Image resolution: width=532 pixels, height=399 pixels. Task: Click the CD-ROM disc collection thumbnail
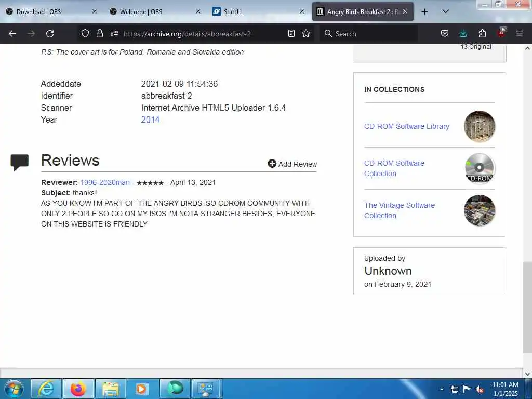tap(480, 168)
